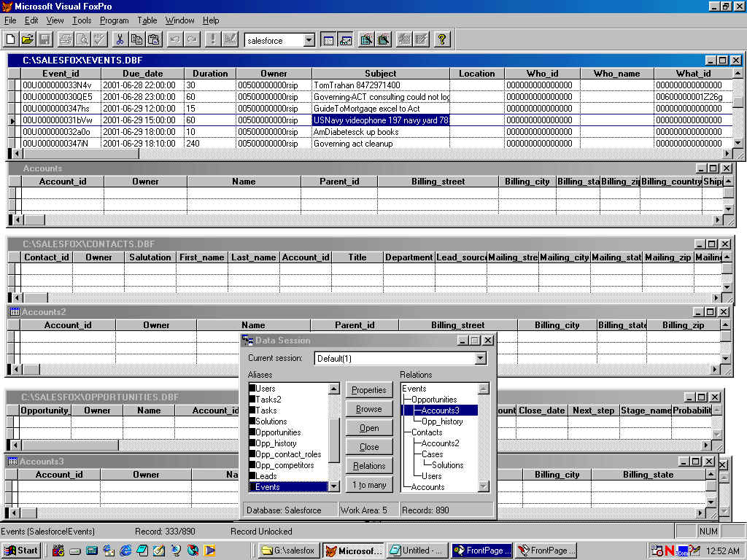Toggle the Command Window toolbar icon
This screenshot has width=747, height=560.
pos(328,39)
